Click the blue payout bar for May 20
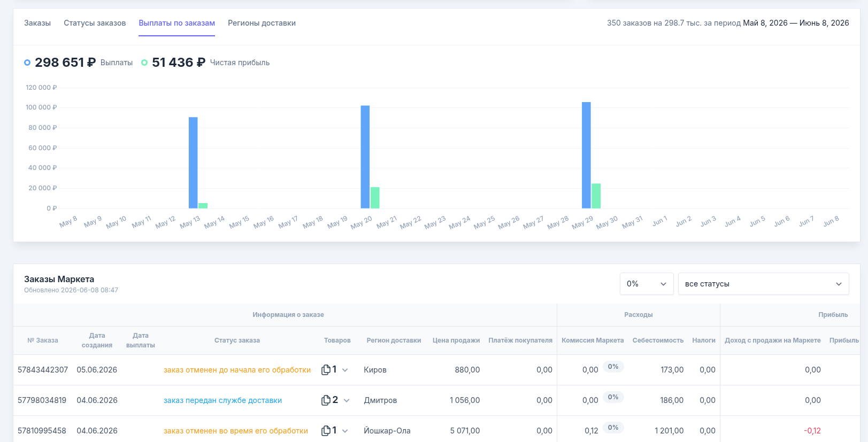Viewport: 868px width, 442px height. click(x=365, y=157)
